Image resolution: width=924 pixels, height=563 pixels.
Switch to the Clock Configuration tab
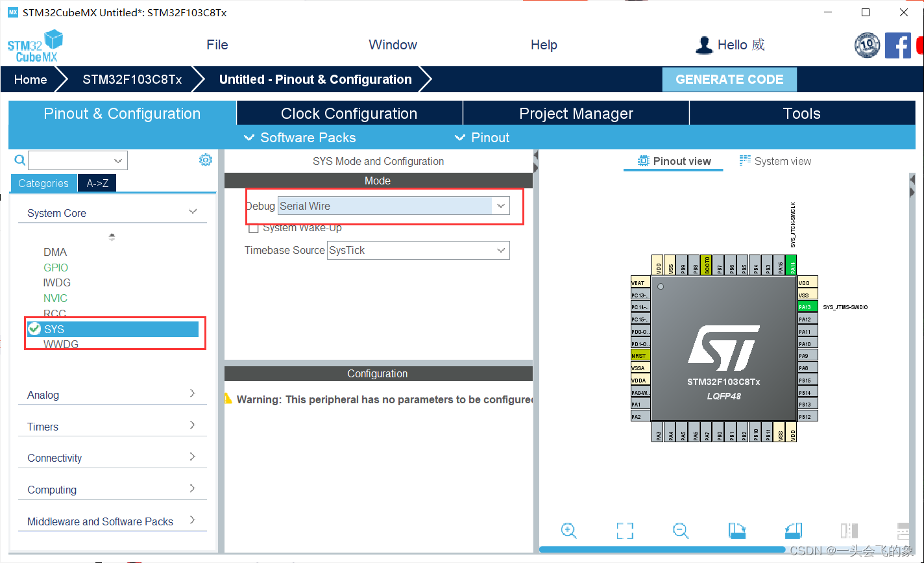[349, 113]
